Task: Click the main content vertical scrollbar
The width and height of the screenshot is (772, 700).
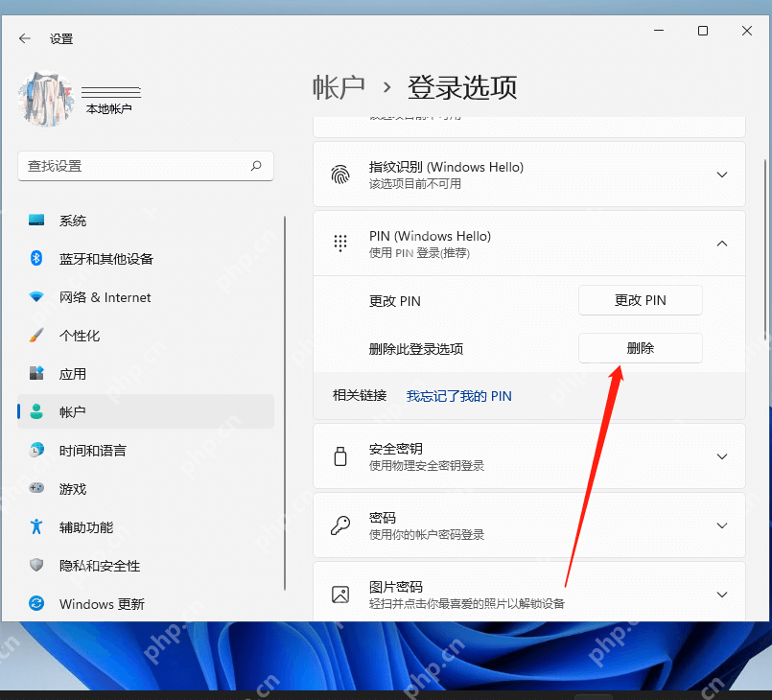Action: pyautogui.click(x=765, y=249)
